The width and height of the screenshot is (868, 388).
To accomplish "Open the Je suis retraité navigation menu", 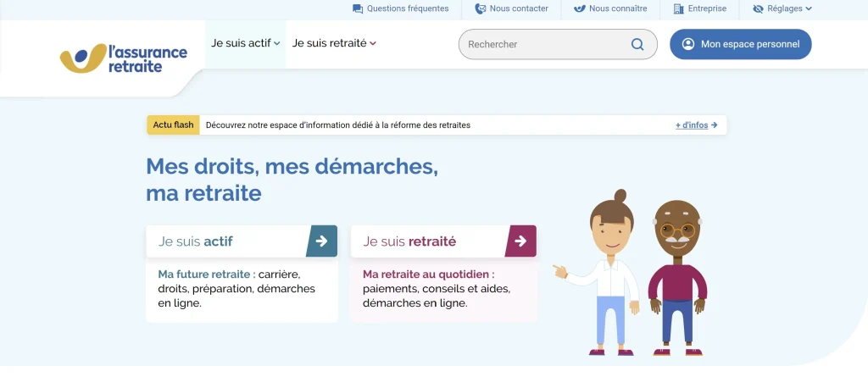I will click(x=334, y=43).
